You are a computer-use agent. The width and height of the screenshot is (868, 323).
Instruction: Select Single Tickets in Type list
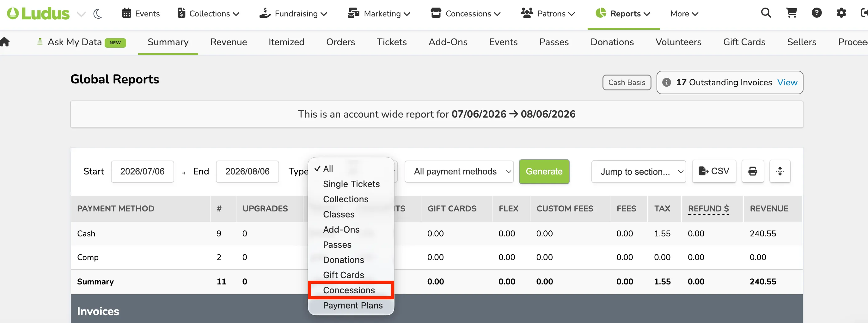point(351,184)
